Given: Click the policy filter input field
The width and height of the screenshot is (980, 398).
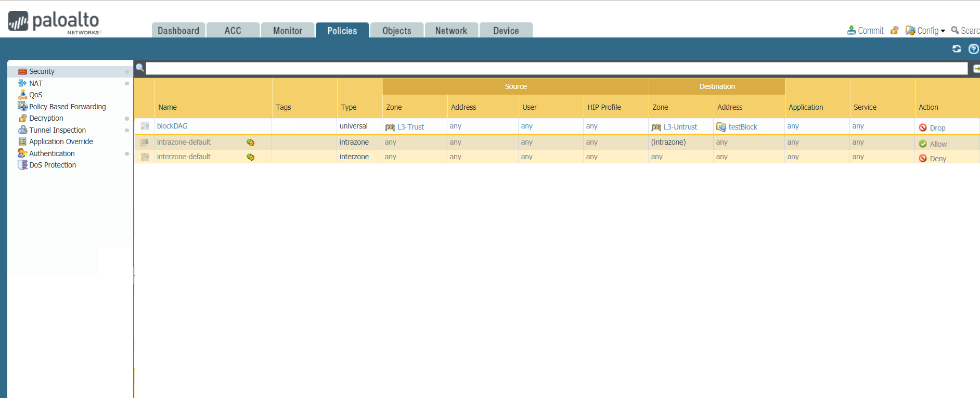Looking at the screenshot, I should (556, 68).
